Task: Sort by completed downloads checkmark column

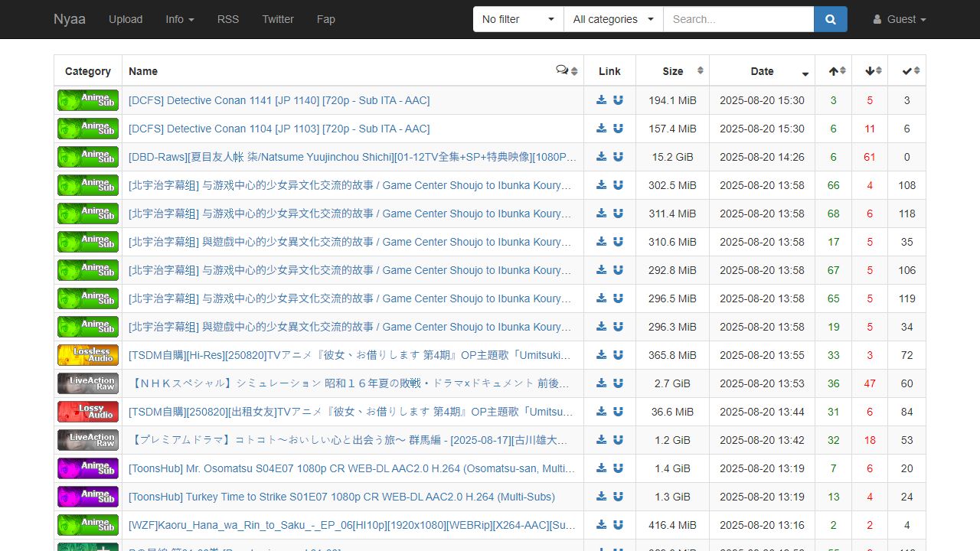Action: pyautogui.click(x=906, y=70)
